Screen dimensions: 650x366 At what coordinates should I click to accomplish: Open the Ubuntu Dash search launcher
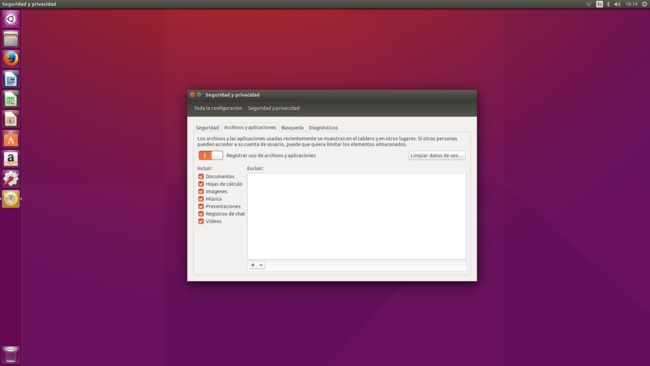tap(11, 19)
